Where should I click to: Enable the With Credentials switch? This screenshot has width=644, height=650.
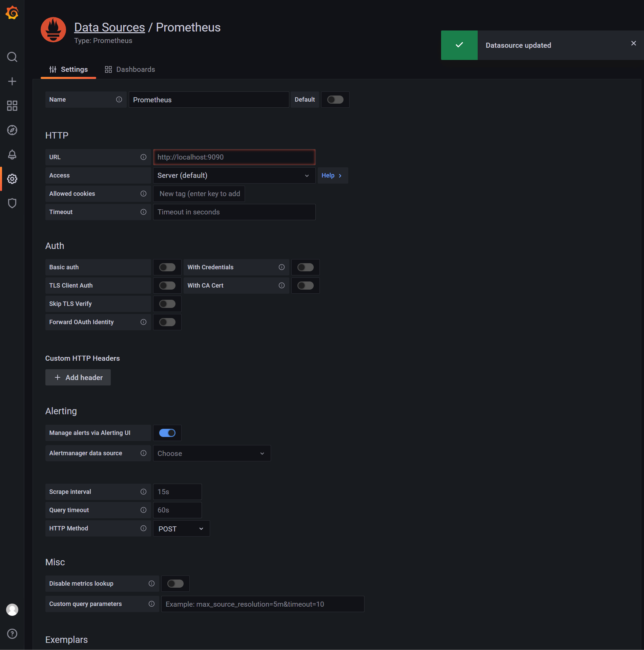coord(306,267)
